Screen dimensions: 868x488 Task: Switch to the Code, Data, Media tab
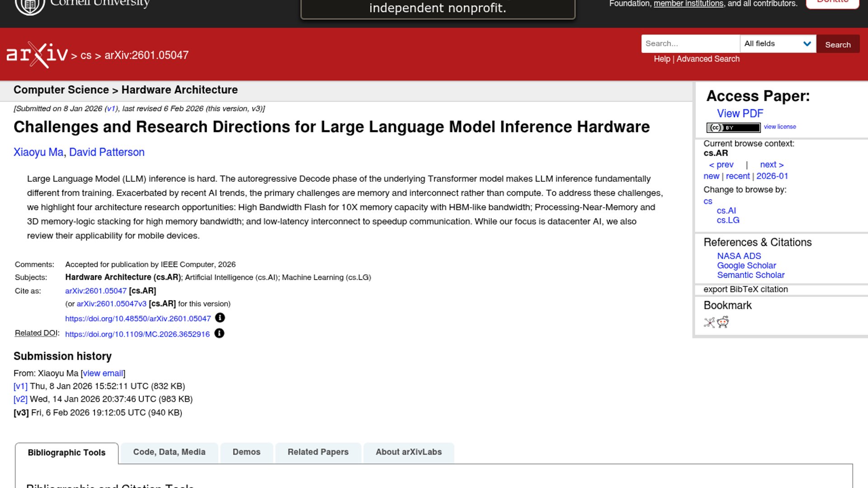coord(169,452)
